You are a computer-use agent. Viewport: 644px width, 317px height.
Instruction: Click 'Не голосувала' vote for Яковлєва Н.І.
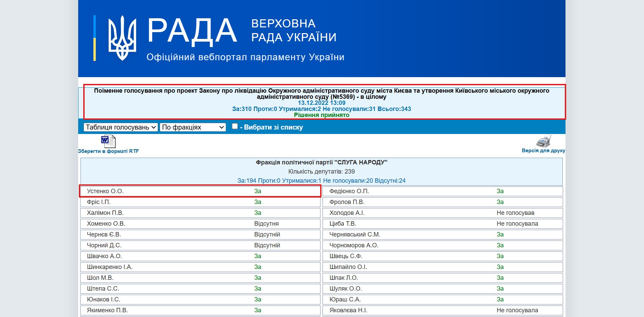(517, 310)
